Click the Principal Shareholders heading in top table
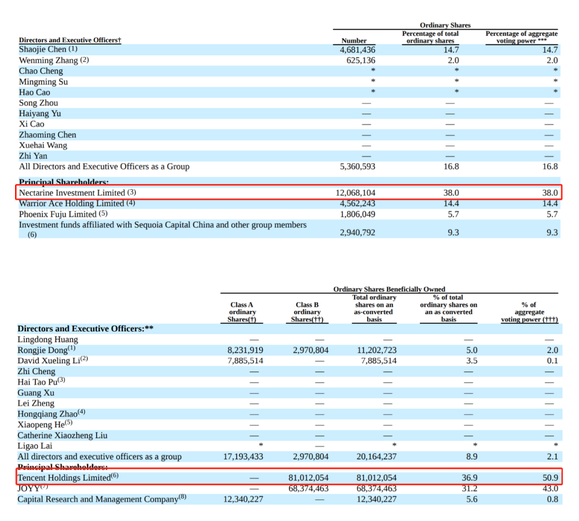 tap(64, 182)
